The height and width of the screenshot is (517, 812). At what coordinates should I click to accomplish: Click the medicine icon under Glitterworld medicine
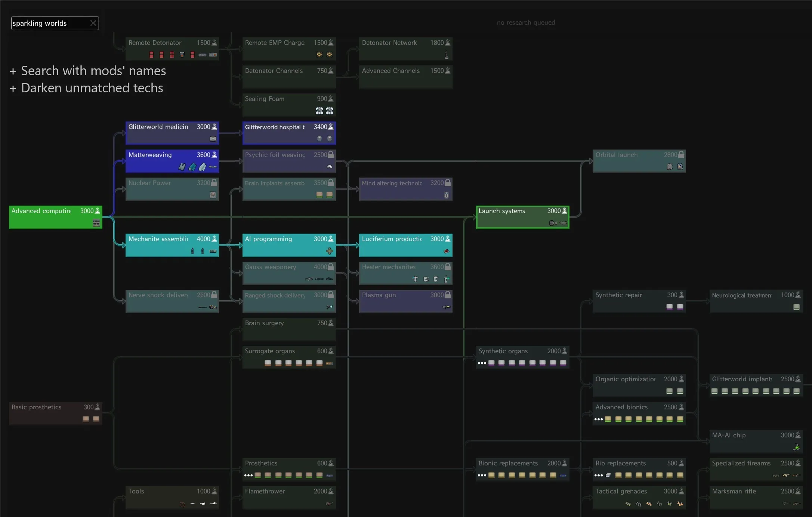pos(213,139)
